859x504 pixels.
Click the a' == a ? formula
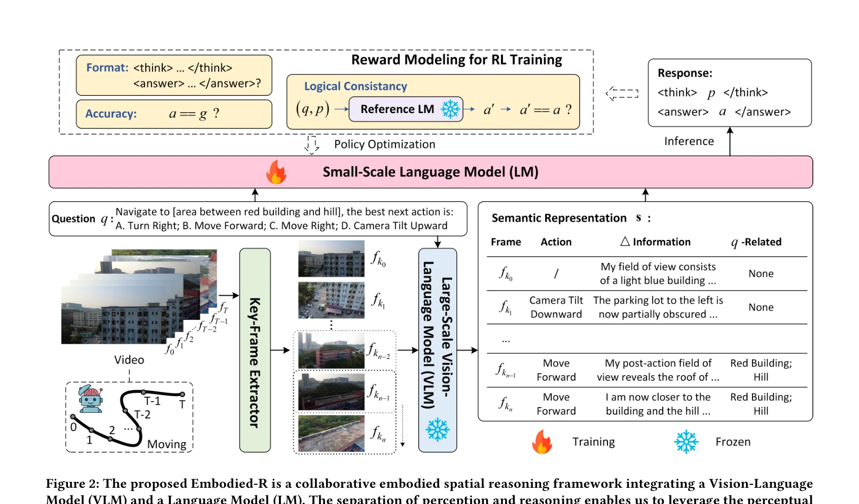(546, 110)
